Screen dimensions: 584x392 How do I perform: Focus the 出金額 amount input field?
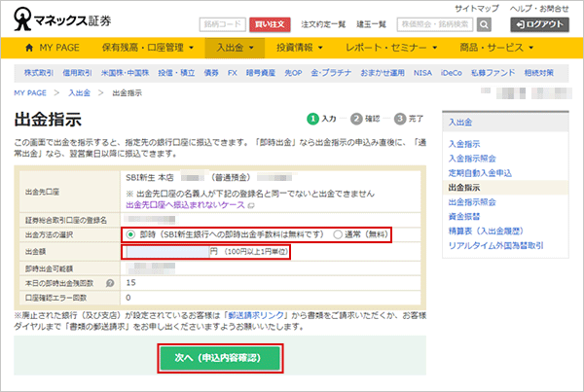click(x=167, y=252)
